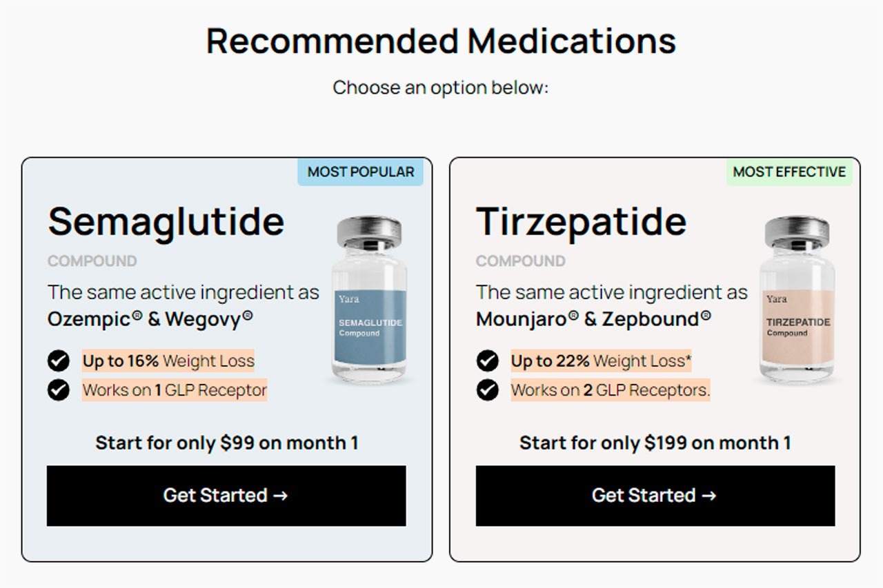Click the Recommended Medications title
The width and height of the screenshot is (883, 588).
point(441,41)
